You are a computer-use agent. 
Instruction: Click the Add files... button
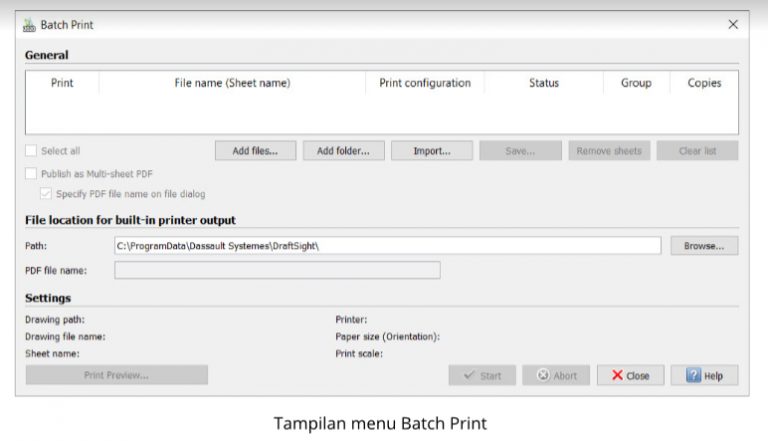[x=255, y=151]
